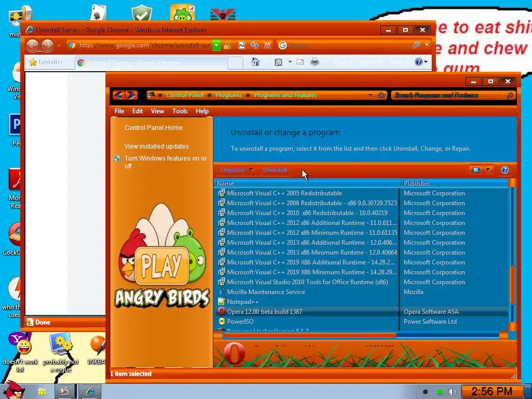Open the 'doesn't work lol' desktop icon
This screenshot has height=399, width=532.
[20, 352]
